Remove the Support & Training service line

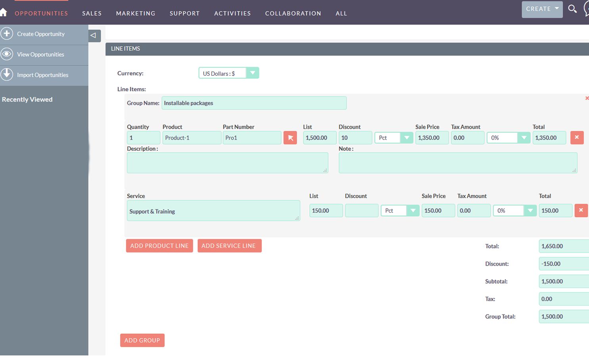click(x=581, y=211)
